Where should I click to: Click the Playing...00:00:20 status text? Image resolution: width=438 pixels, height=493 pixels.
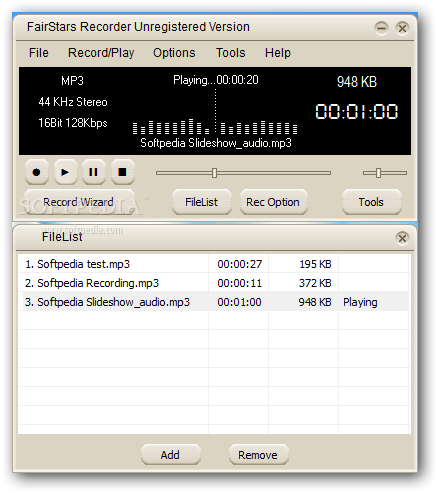[x=216, y=80]
